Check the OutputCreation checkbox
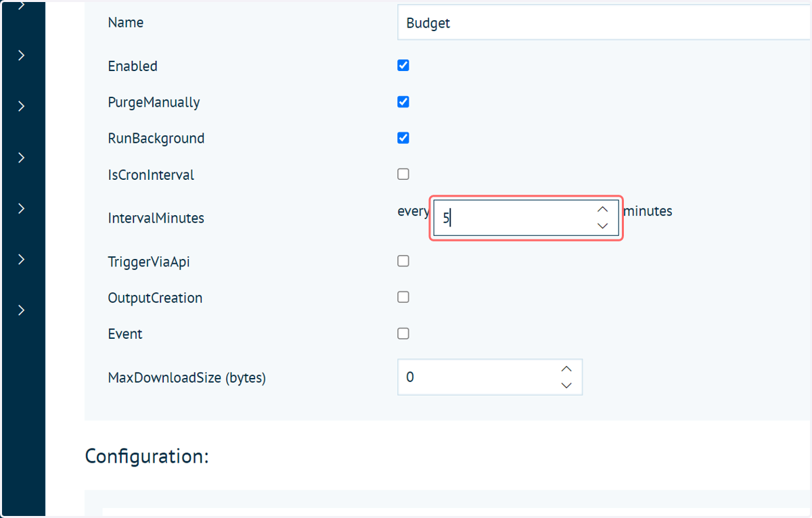 pos(403,297)
